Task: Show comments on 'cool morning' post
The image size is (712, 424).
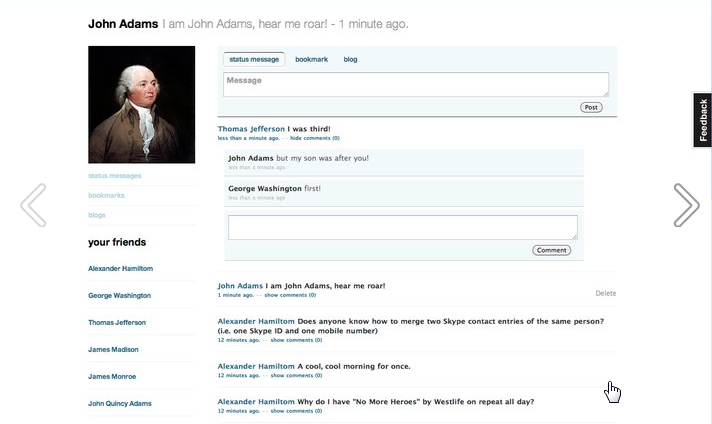Action: (296, 375)
